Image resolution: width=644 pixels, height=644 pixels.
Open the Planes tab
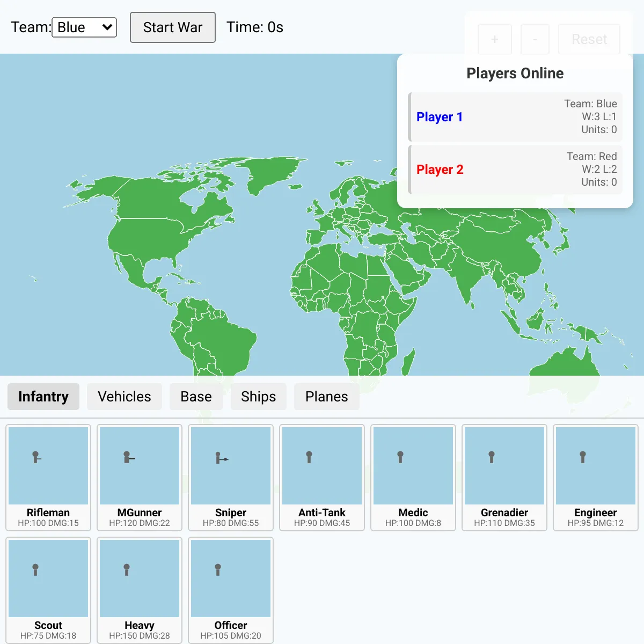[327, 397]
